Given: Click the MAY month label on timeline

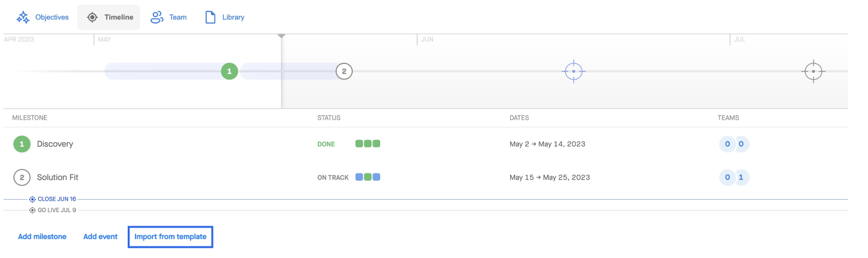Looking at the screenshot, I should tap(104, 39).
